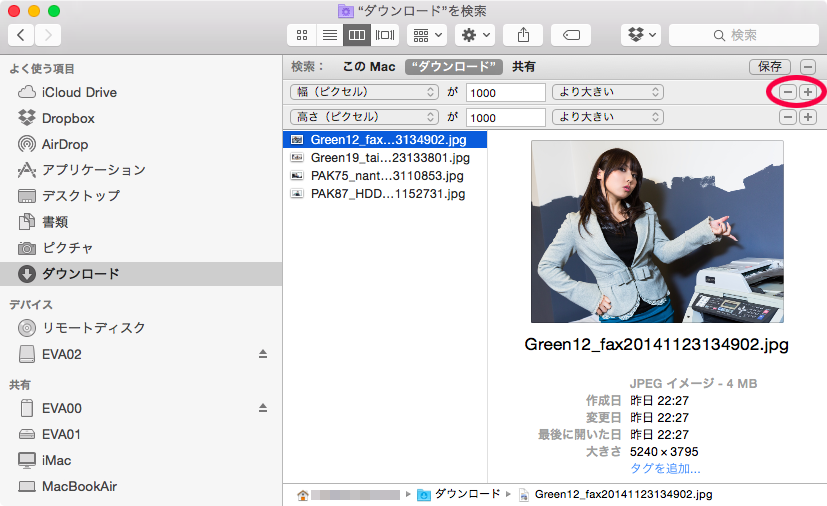Switch to icon view

tap(302, 35)
